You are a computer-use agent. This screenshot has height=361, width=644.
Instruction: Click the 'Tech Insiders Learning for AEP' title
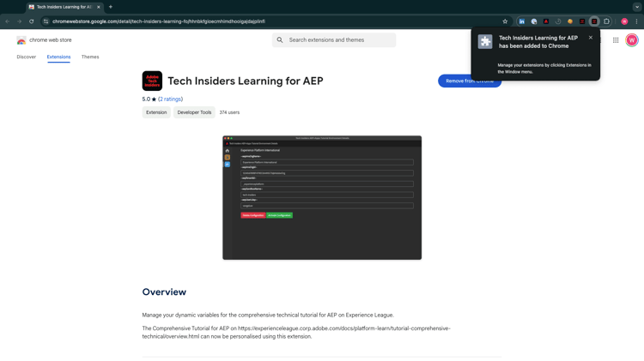click(246, 81)
